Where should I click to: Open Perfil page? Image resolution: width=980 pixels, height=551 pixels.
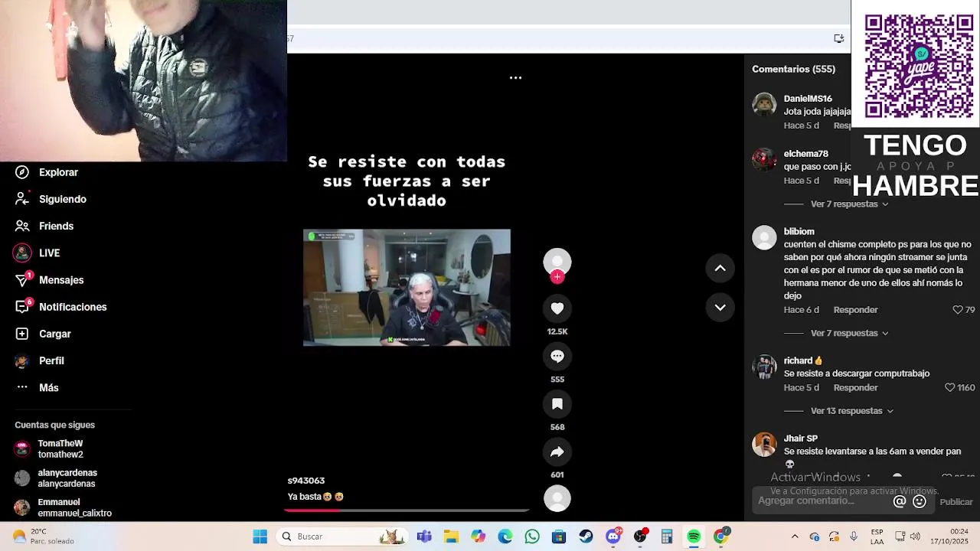(x=40, y=360)
